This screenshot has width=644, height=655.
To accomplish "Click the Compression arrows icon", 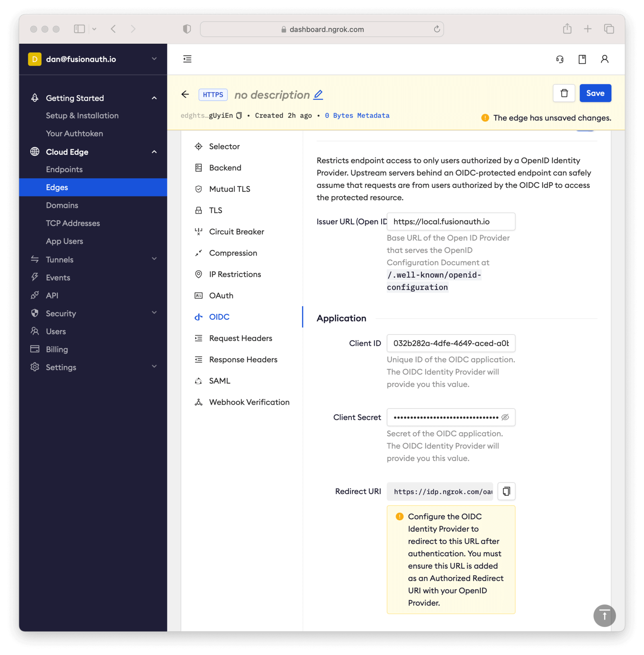I will click(198, 253).
